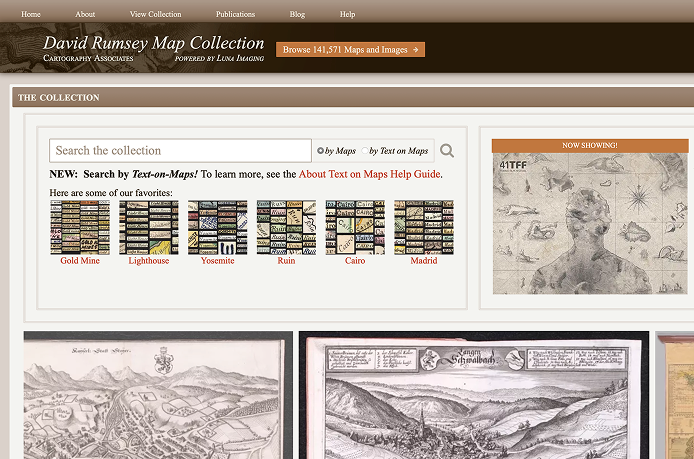Open the Gold Mine thumbnail image
This screenshot has height=459, width=694.
80,228
